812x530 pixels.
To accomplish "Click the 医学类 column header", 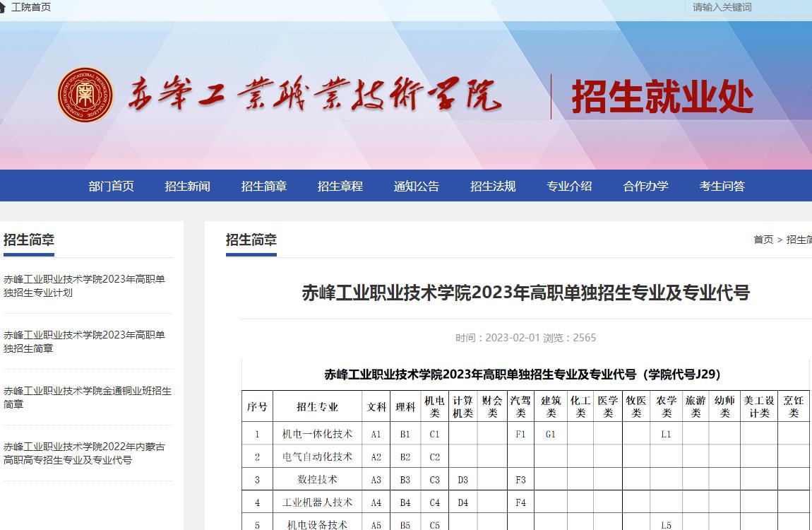I will click(608, 407).
